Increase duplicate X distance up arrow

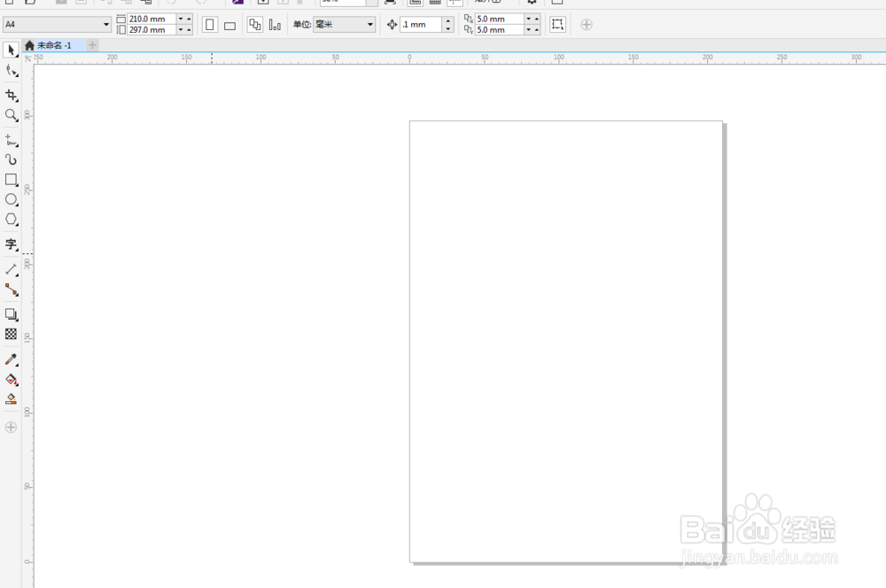536,19
